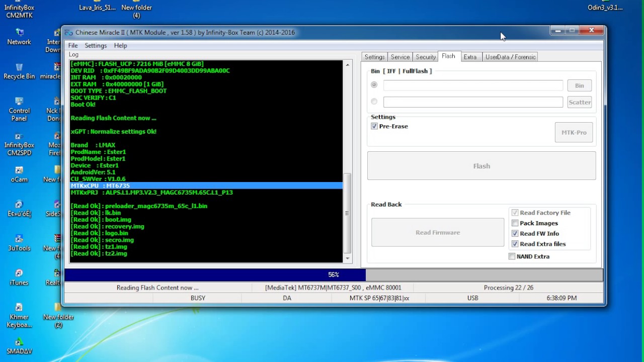Toggle the Pre-Erase checkbox

coord(374,126)
